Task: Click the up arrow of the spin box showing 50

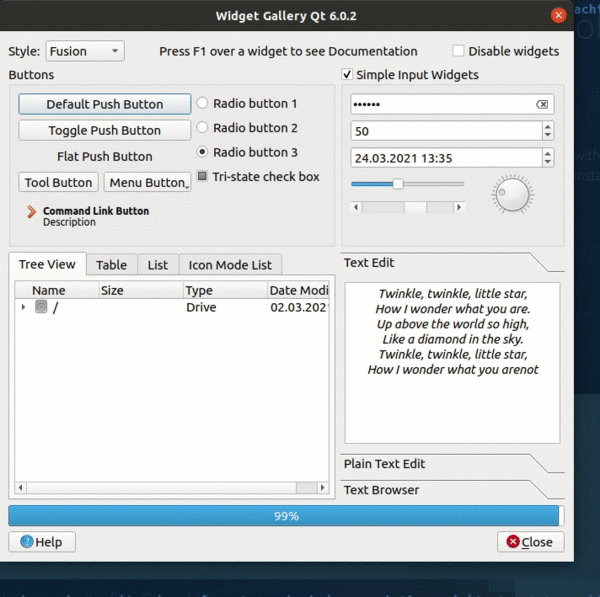Action: [547, 126]
